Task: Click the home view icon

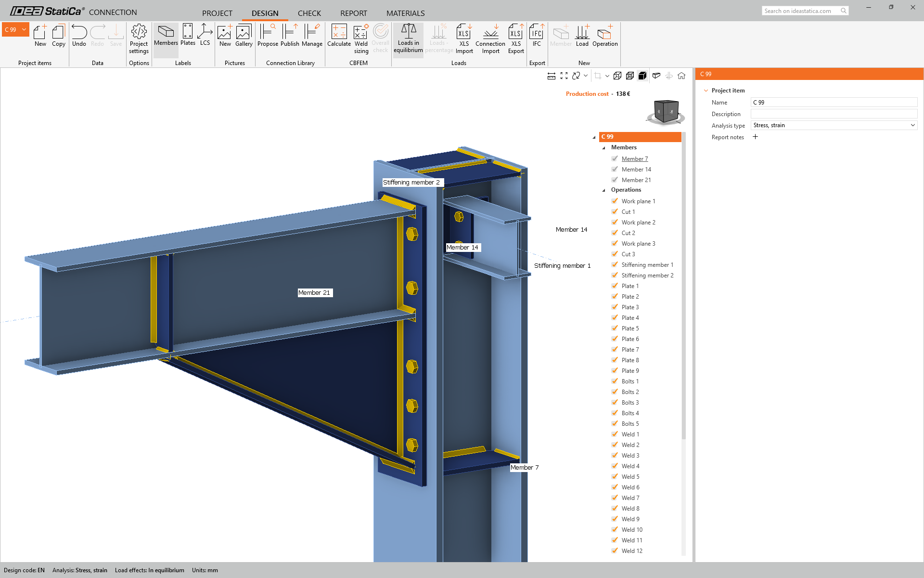Action: pyautogui.click(x=681, y=76)
